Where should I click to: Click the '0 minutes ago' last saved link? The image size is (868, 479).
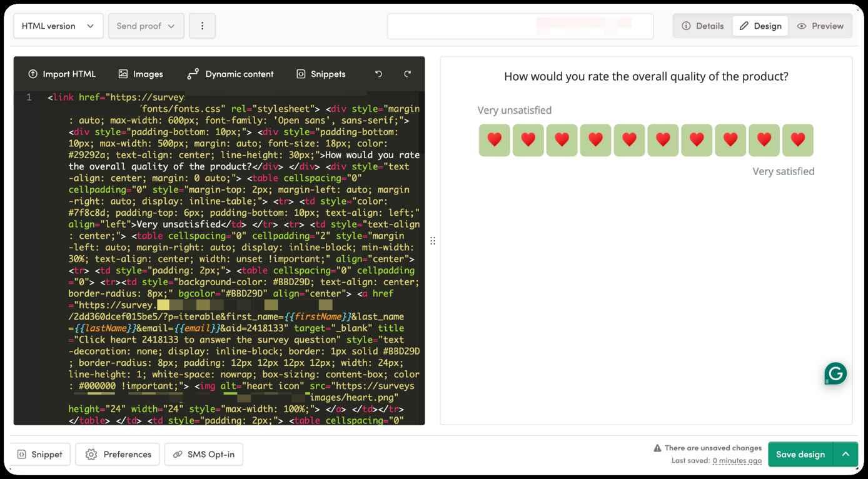click(737, 460)
